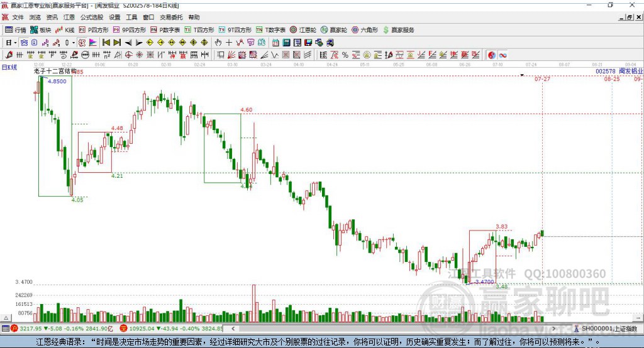Click the pink gradient triangle chart icon
644x348 pixels.
tap(93, 43)
